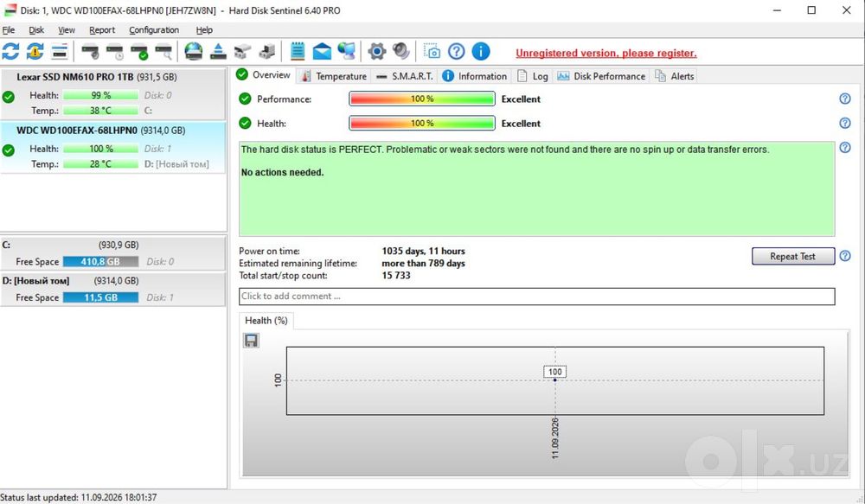Switch to the Information tab
Viewport: 865px width, 504px height.
click(x=475, y=76)
